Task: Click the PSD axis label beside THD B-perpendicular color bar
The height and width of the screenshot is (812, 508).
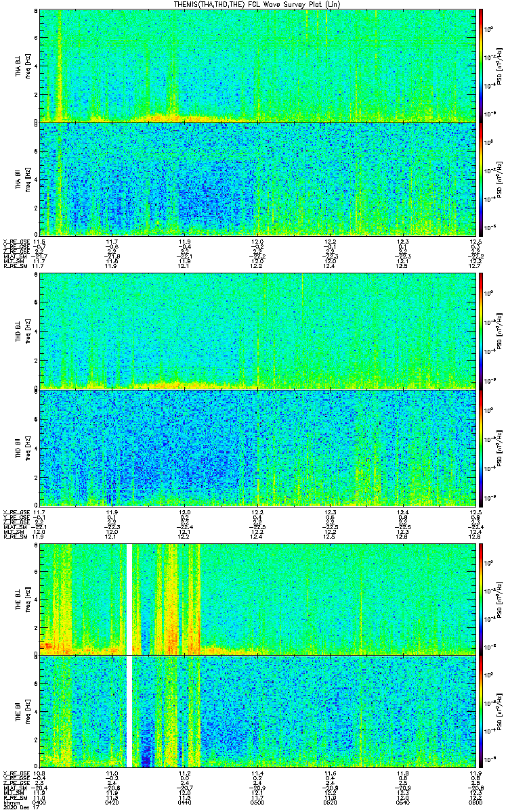Action: (x=499, y=332)
